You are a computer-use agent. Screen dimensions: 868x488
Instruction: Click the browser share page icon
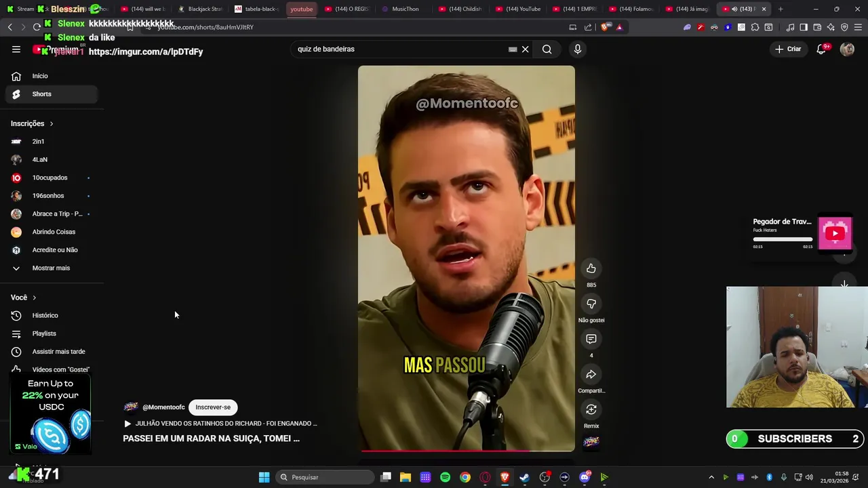point(588,27)
